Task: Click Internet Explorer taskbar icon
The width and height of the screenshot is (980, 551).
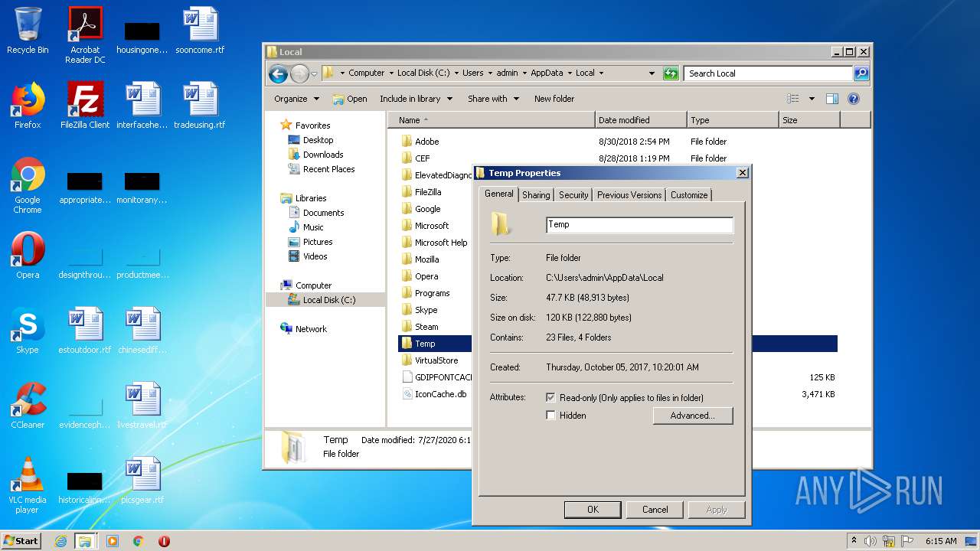Action: coord(60,541)
